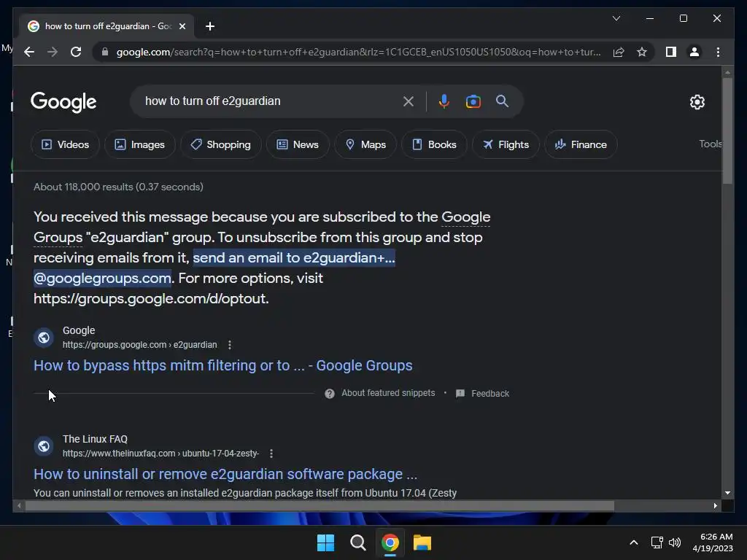Filter results by Videos
This screenshot has height=560, width=747.
[65, 144]
